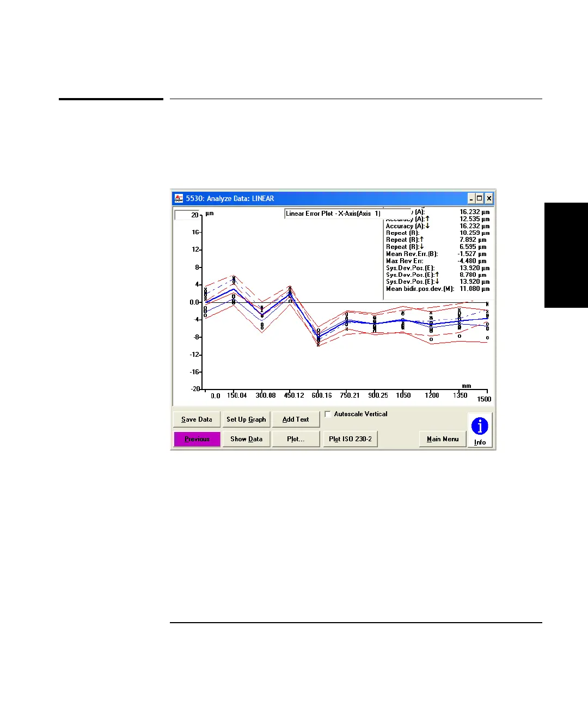Click the -20 y-axis label
The image size is (588, 706).
(x=195, y=389)
